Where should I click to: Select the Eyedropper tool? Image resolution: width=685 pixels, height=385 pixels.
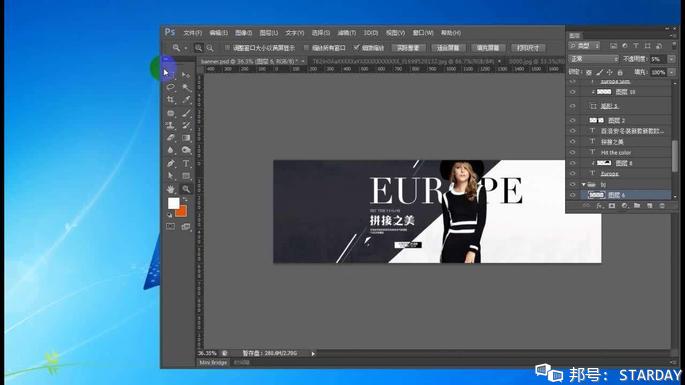click(186, 100)
